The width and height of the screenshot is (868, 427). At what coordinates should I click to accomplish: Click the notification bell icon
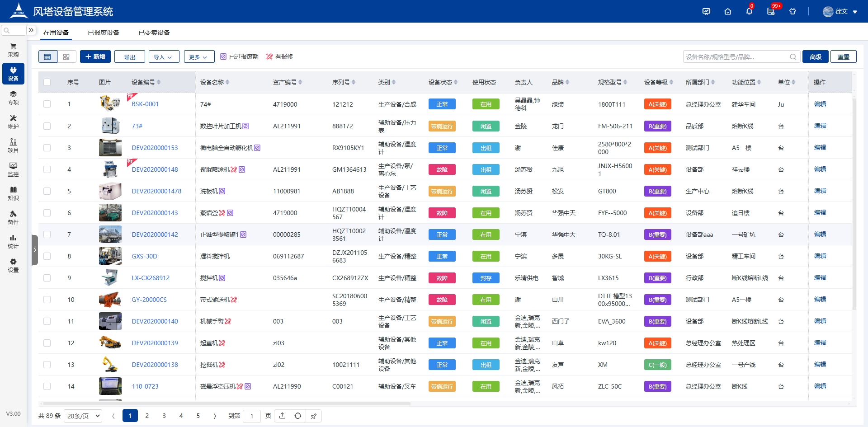click(x=749, y=11)
